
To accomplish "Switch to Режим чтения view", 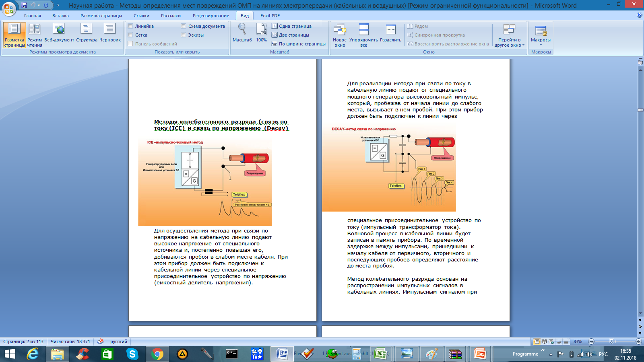I will point(35,35).
